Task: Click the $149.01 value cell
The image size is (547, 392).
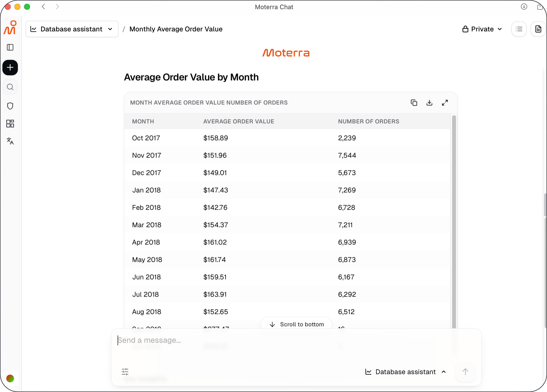Action: tap(215, 173)
